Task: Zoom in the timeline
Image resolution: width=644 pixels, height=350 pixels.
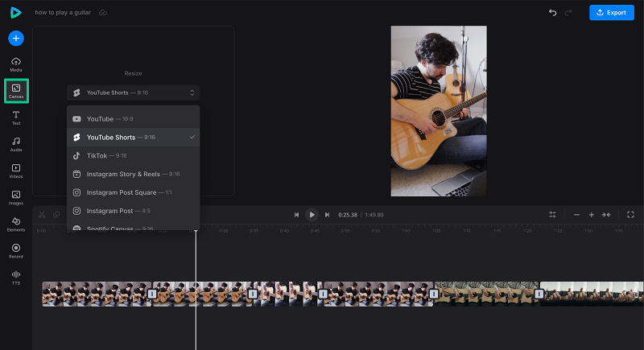Action: [592, 215]
